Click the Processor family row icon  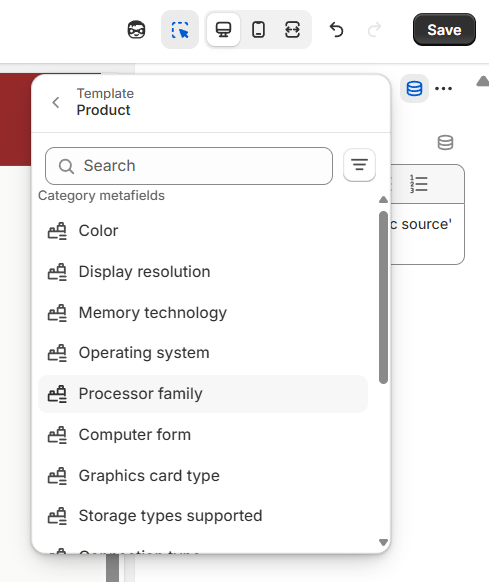(x=57, y=394)
